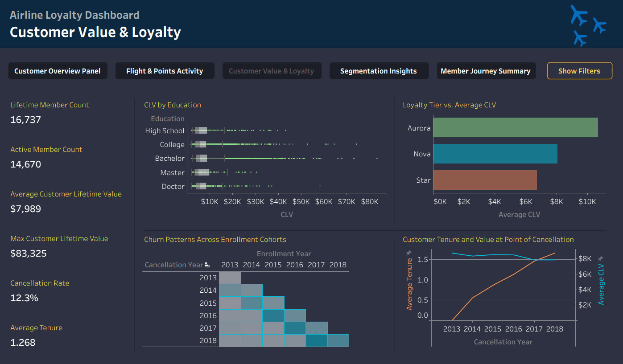The width and height of the screenshot is (623, 364).
Task: Click the Enrollment Year 2015 column header
Action: point(273,265)
